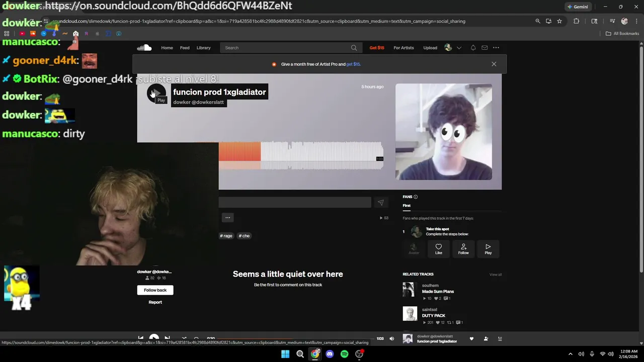Image resolution: width=644 pixels, height=362 pixels.
Task: Go to the Feed tab
Action: [x=185, y=48]
